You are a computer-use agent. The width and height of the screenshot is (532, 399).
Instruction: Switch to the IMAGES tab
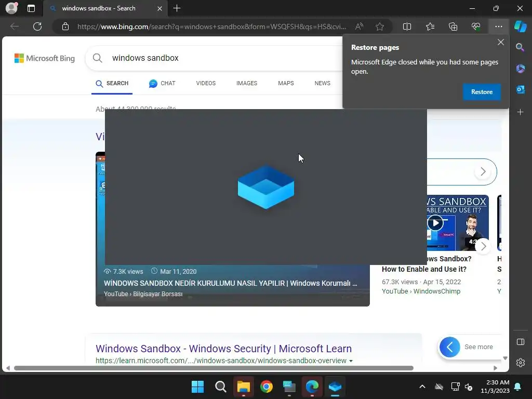pyautogui.click(x=247, y=84)
